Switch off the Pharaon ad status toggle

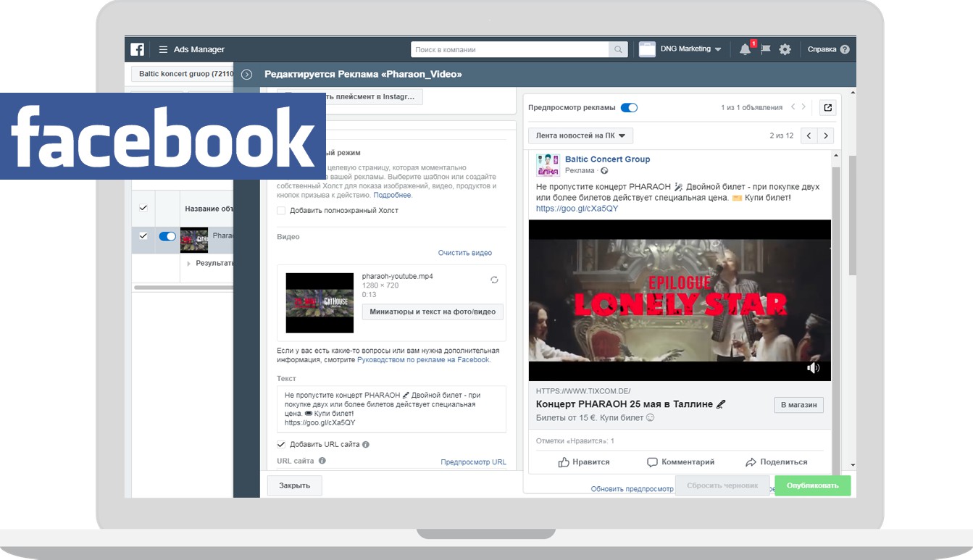167,236
